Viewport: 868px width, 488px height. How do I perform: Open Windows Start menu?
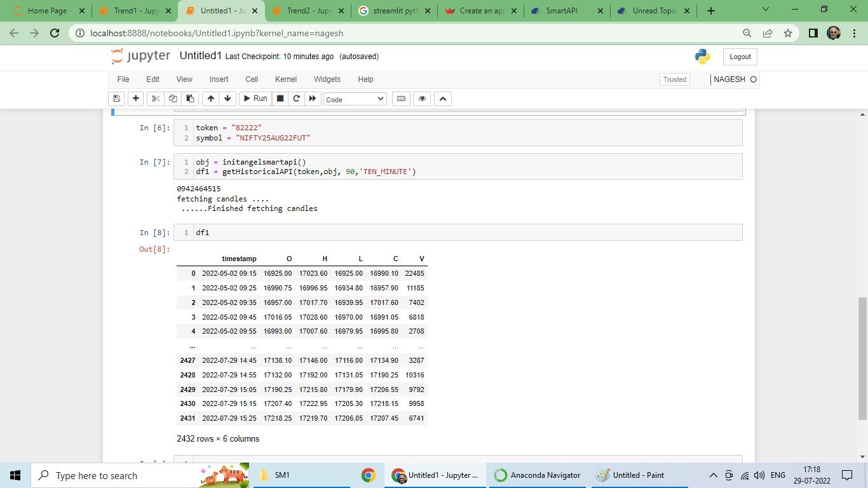point(15,475)
